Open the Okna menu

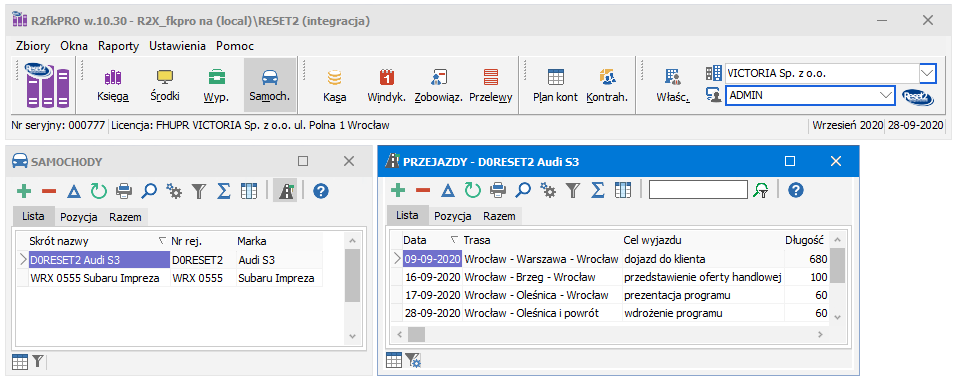pos(74,46)
